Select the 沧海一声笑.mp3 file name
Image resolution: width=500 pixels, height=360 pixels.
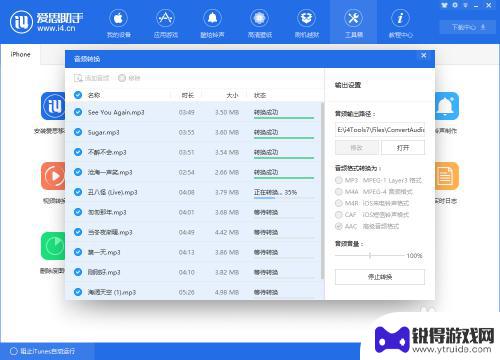(x=110, y=172)
